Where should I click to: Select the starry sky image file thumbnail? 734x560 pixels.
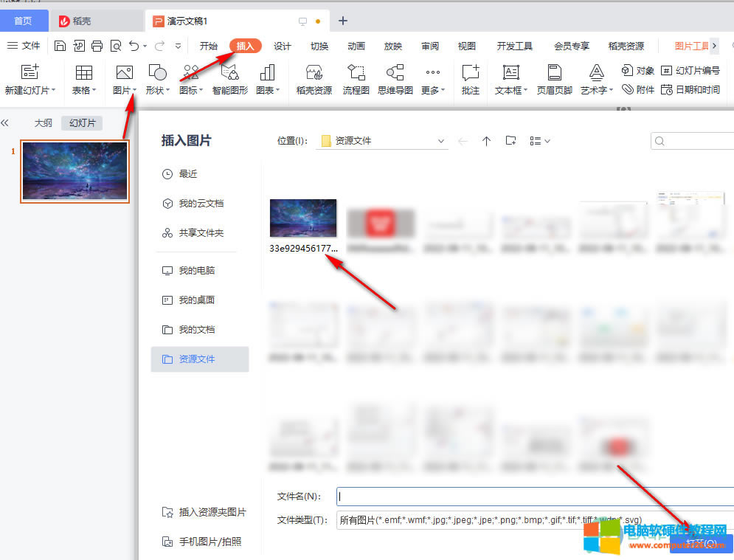tap(303, 218)
